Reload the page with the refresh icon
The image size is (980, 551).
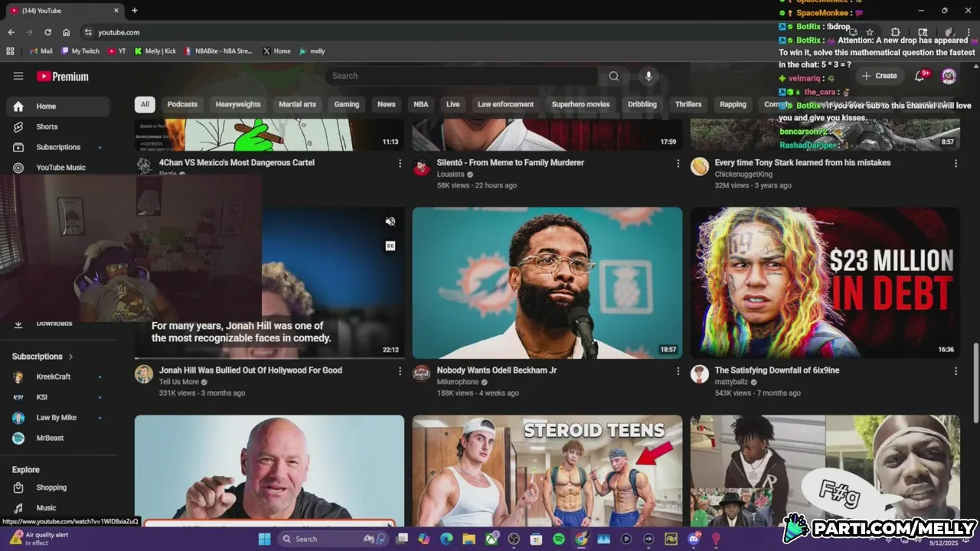pos(47,32)
